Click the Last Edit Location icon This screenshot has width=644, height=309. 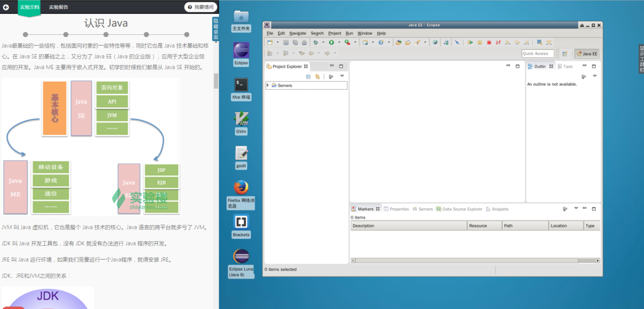[302, 53]
